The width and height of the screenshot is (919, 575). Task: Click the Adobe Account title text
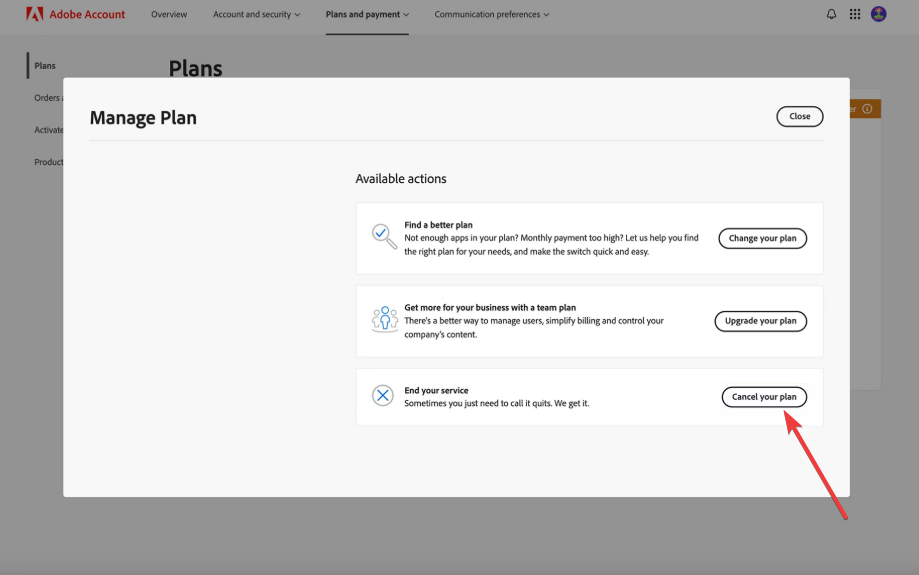click(90, 15)
